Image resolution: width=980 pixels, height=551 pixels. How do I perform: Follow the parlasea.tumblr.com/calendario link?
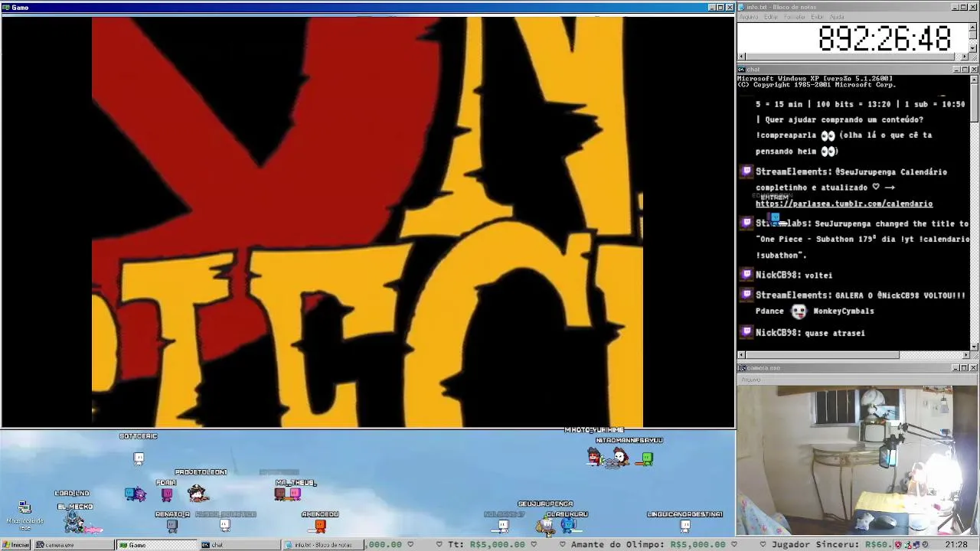[844, 204]
